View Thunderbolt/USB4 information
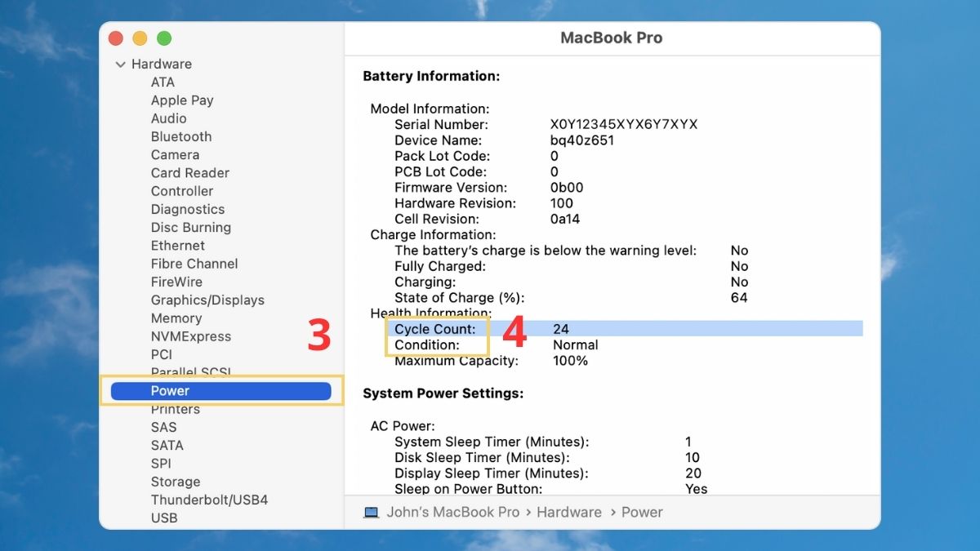The image size is (980, 551). click(x=209, y=500)
